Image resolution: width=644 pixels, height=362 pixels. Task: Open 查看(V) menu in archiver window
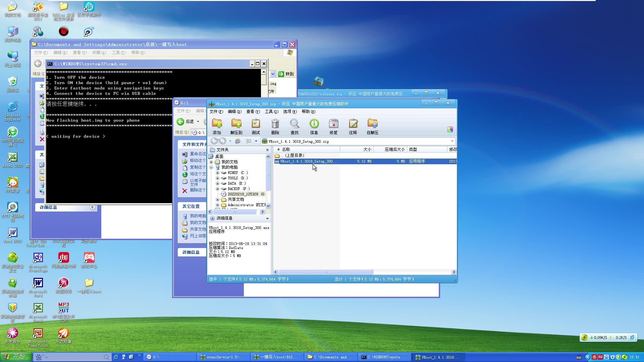(x=253, y=112)
